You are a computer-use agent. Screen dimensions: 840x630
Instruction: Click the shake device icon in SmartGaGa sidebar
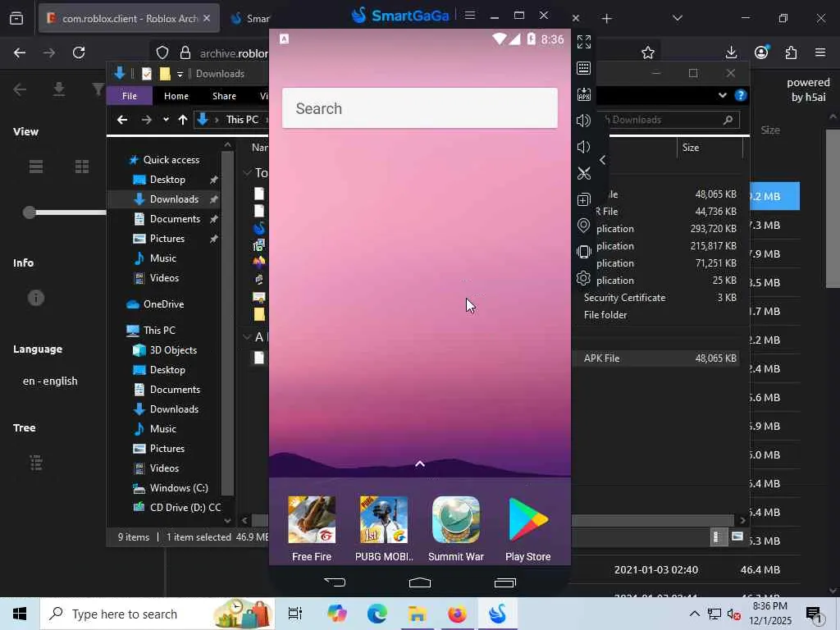(x=583, y=251)
